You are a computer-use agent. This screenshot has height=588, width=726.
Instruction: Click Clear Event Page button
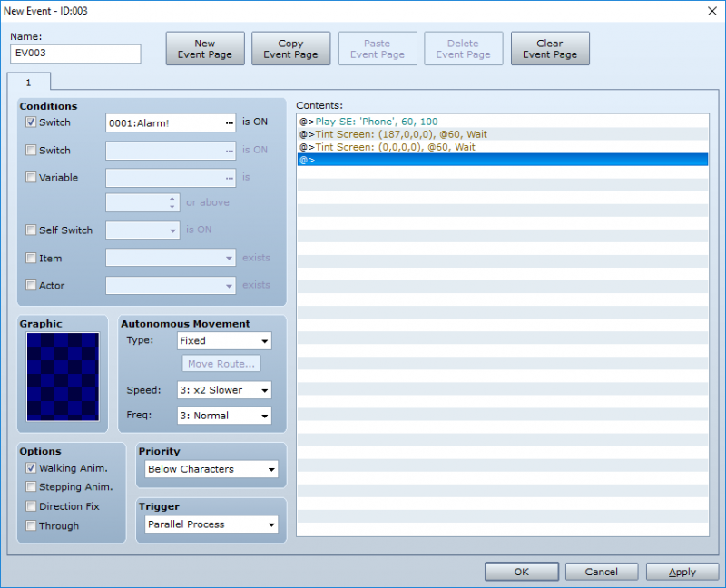tap(550, 49)
